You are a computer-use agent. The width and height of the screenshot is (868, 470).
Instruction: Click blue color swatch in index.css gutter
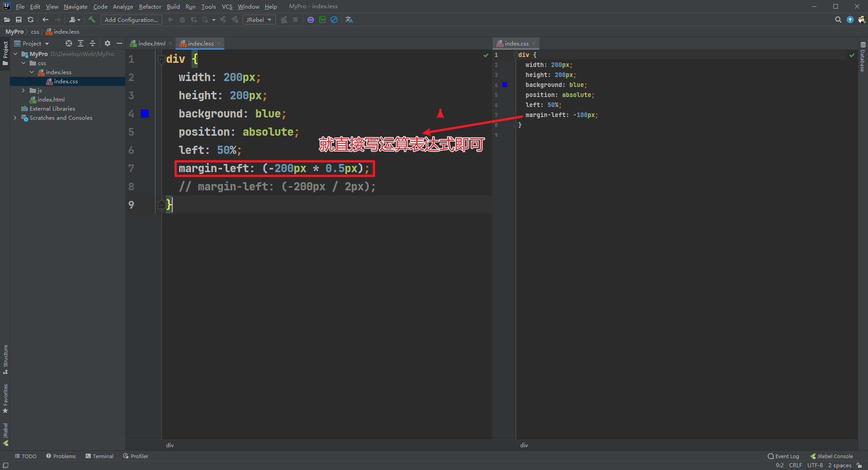click(x=505, y=85)
